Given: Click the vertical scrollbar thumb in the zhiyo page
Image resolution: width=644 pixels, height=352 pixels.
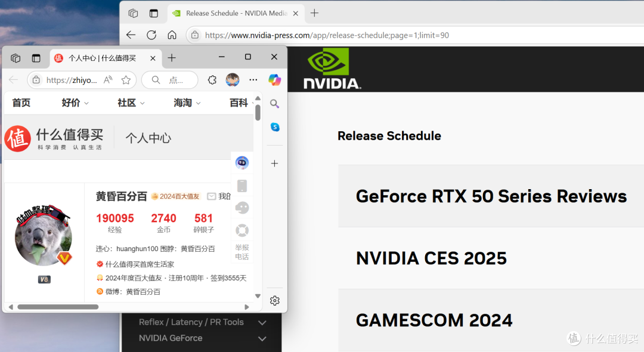Looking at the screenshot, I should click(x=258, y=113).
